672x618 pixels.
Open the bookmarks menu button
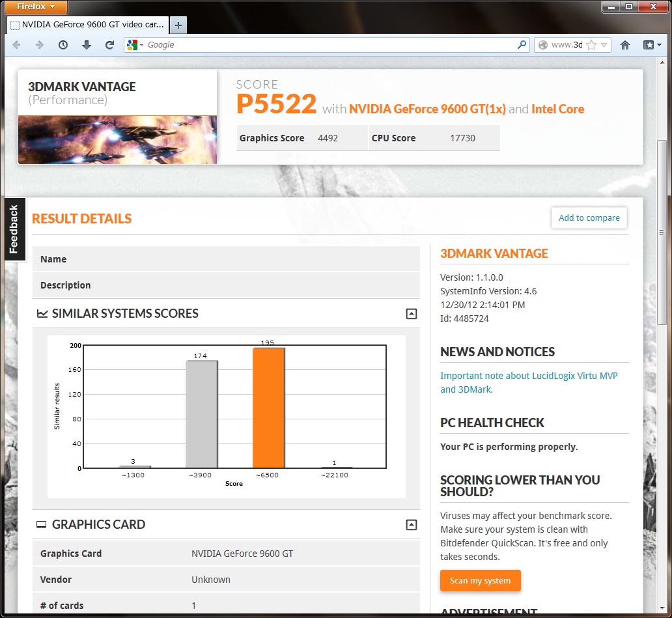click(652, 45)
